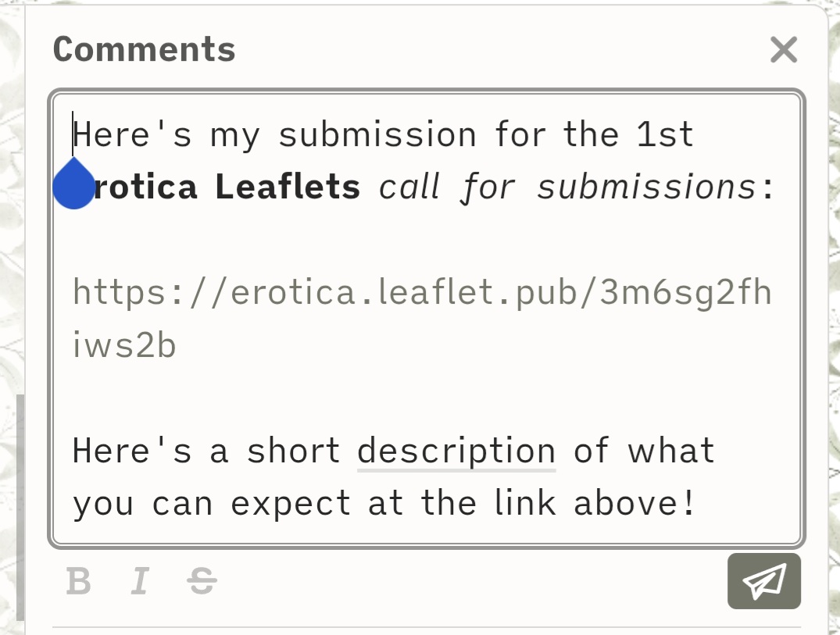
Task: Click the empty line below the URL
Action: (x=422, y=398)
